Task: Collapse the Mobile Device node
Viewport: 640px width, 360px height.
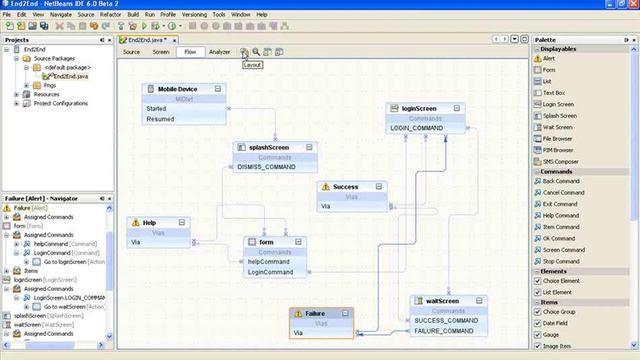Action: [x=218, y=89]
